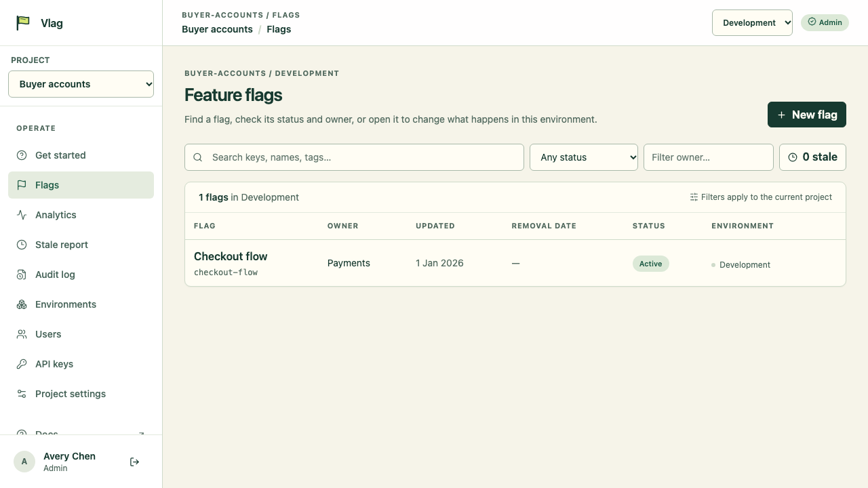Open the Development environment selector
The width and height of the screenshot is (868, 488).
coord(752,22)
